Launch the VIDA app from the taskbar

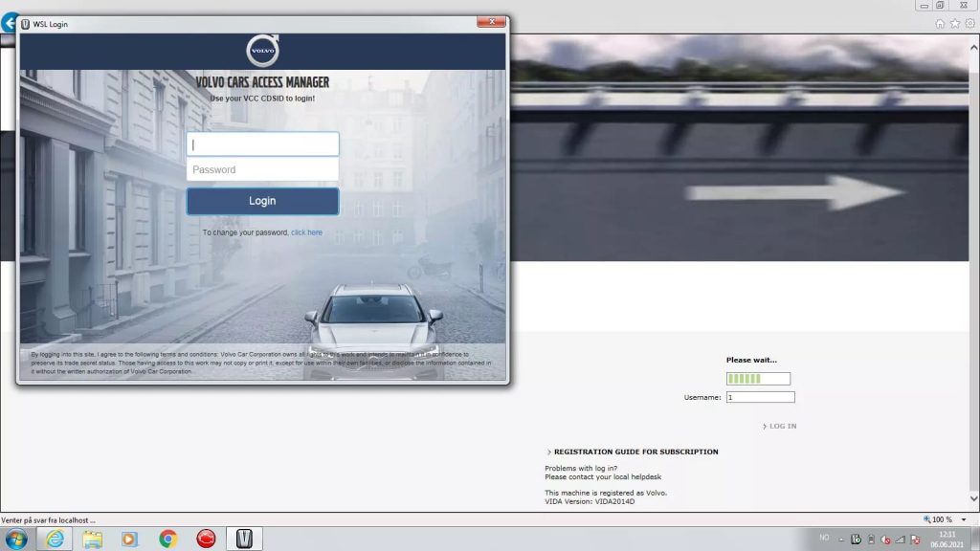pyautogui.click(x=244, y=539)
